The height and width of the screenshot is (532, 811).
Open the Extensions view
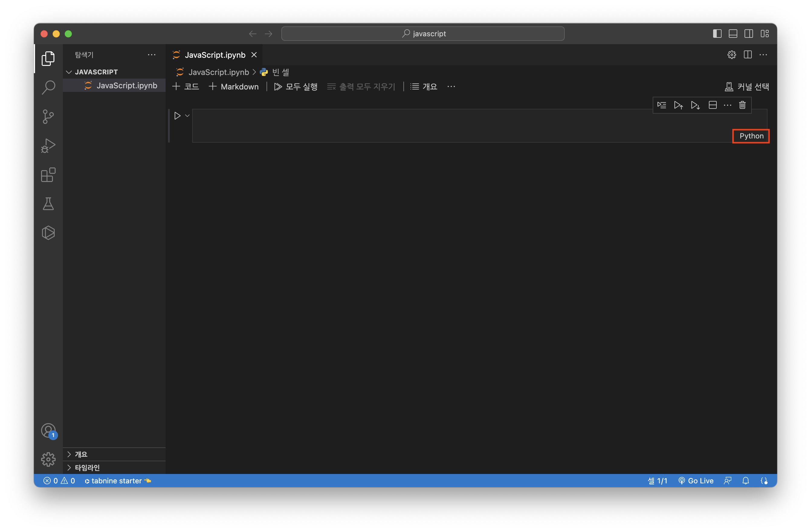click(x=48, y=175)
